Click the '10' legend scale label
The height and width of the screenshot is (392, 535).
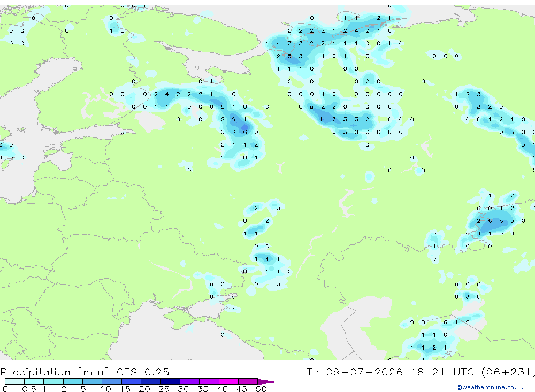tap(106, 389)
